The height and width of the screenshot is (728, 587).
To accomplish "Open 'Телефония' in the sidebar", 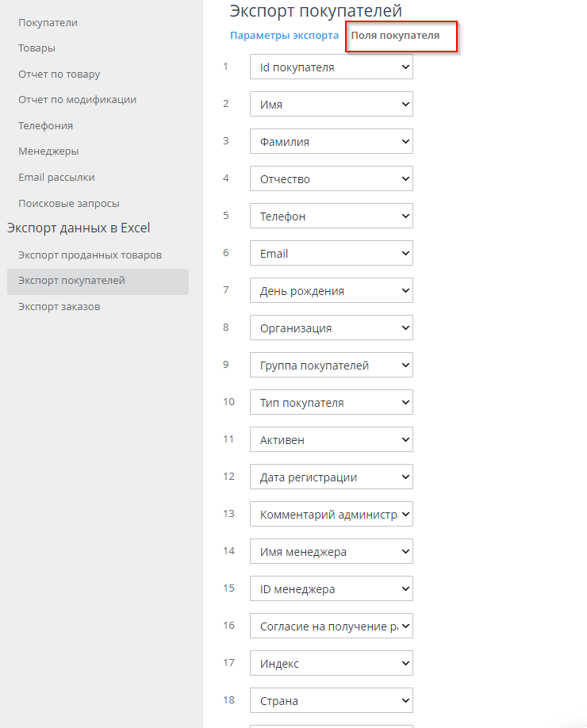I will coord(45,125).
